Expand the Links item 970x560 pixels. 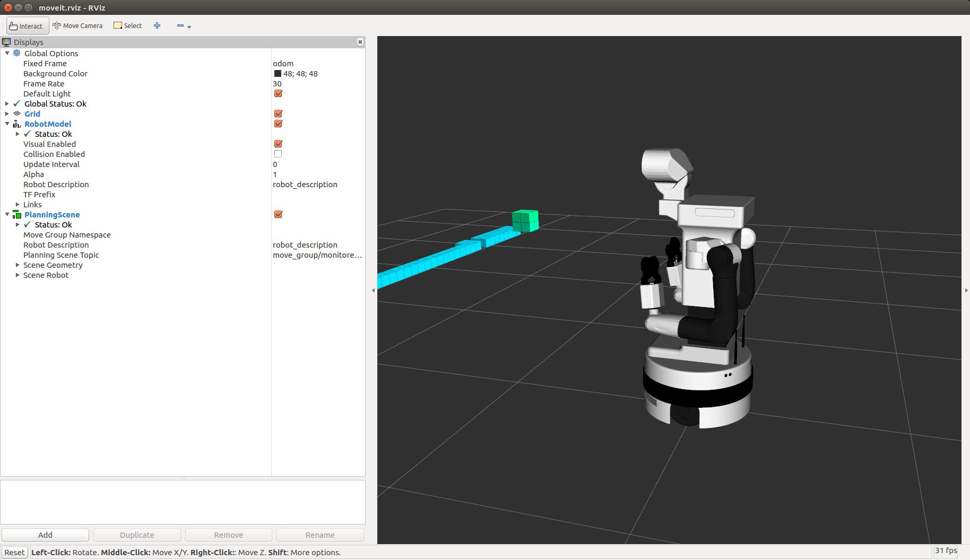(x=18, y=204)
